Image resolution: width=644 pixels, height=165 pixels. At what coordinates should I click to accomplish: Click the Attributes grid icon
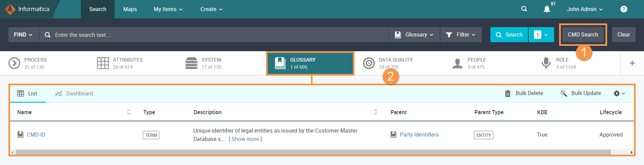[x=103, y=63]
